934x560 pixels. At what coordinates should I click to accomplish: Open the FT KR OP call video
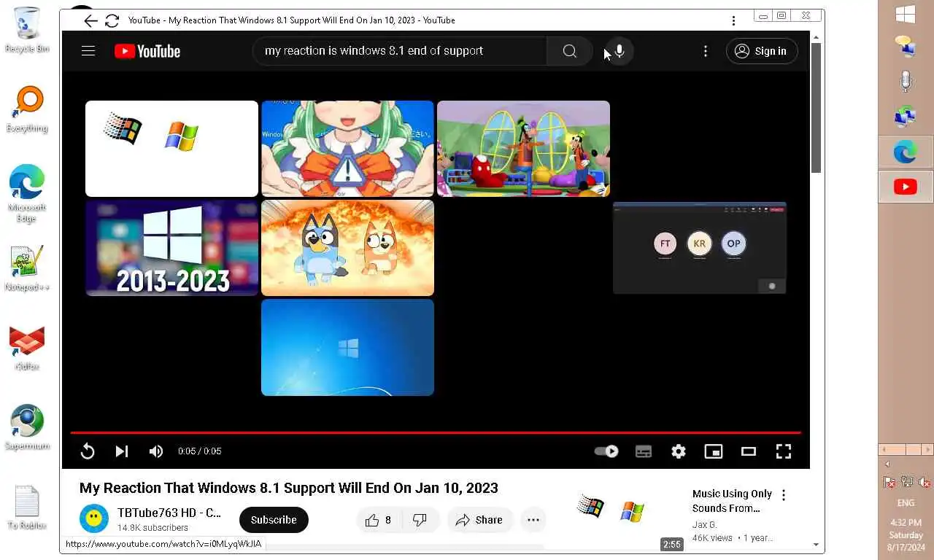(700, 248)
